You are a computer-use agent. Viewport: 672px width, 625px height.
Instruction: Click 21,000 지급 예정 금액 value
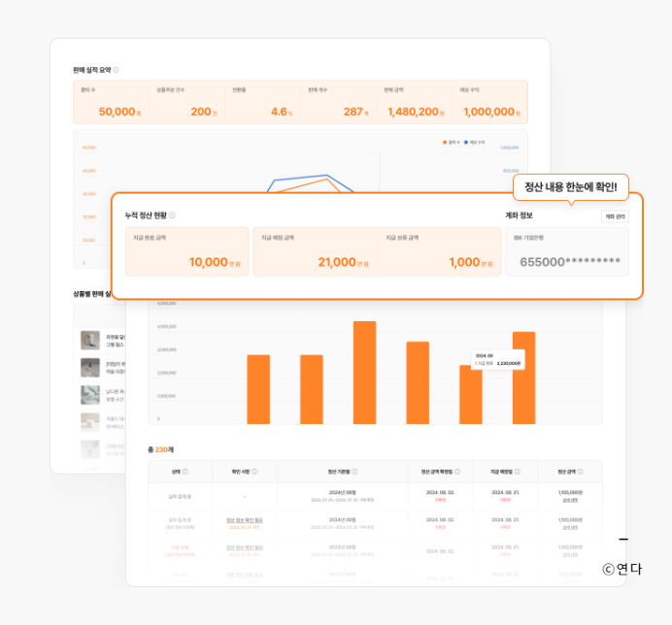tap(337, 262)
